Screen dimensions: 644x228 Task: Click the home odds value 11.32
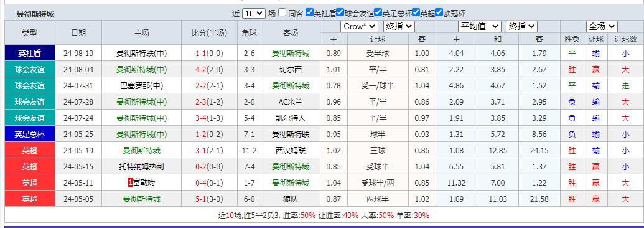457,183
